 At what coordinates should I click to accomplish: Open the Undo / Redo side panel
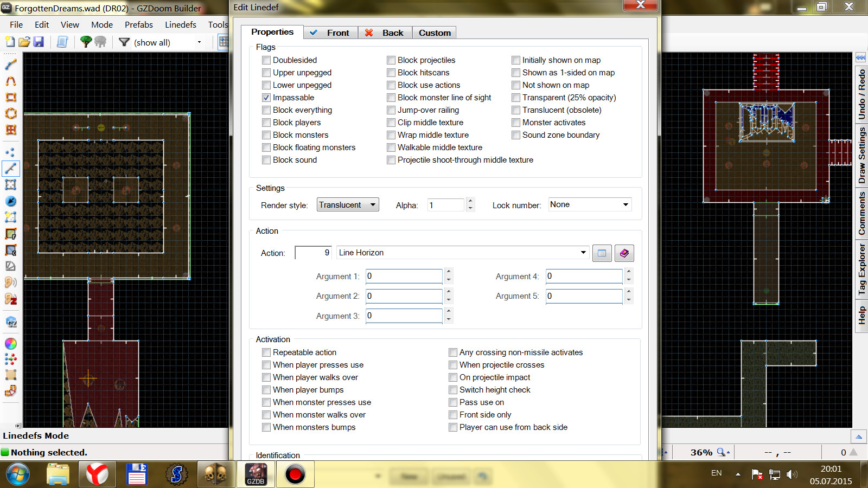pos(861,95)
